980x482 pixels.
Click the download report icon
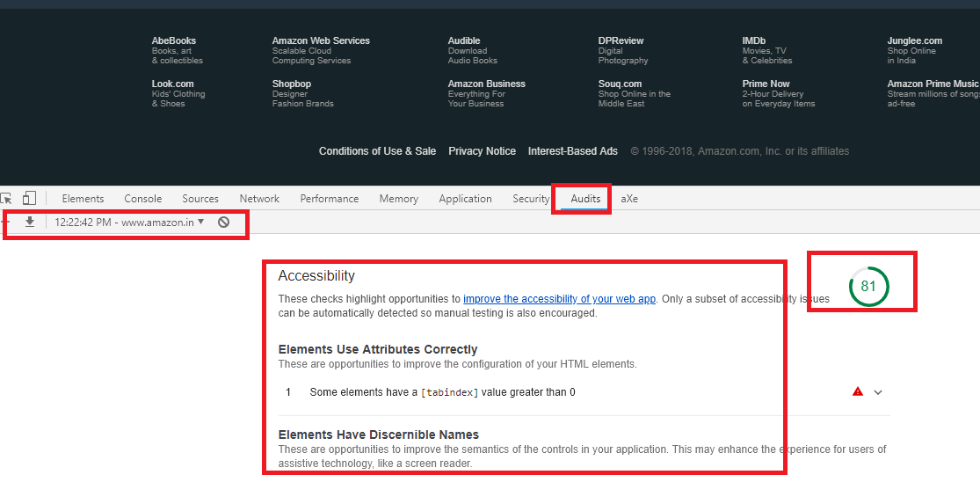pos(30,223)
